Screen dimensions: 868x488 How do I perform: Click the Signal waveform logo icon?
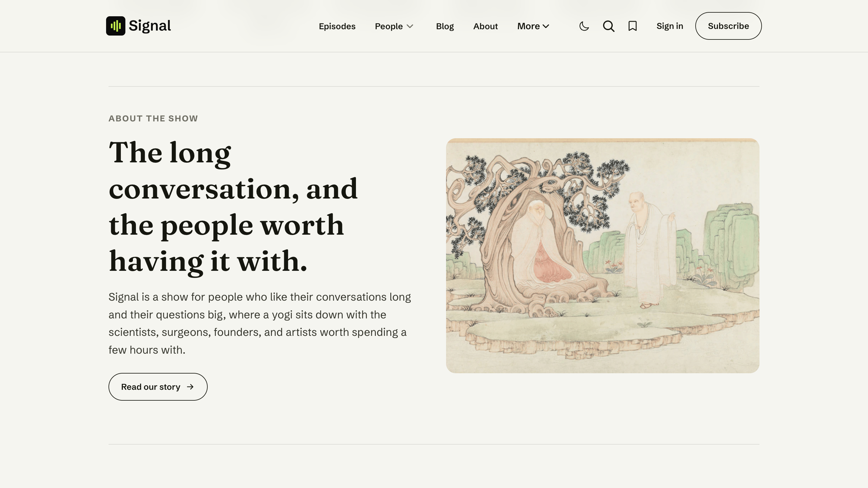click(x=115, y=26)
